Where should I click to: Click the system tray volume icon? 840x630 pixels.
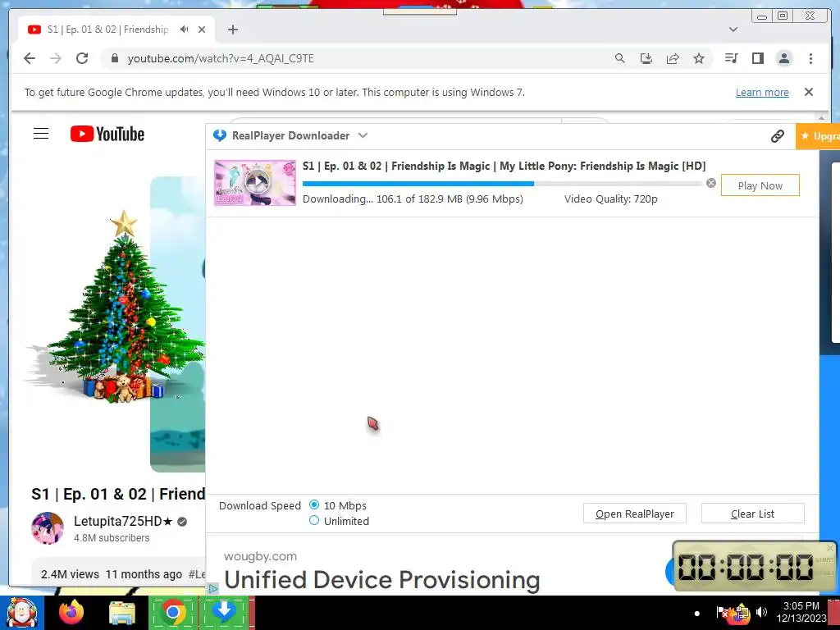click(760, 612)
